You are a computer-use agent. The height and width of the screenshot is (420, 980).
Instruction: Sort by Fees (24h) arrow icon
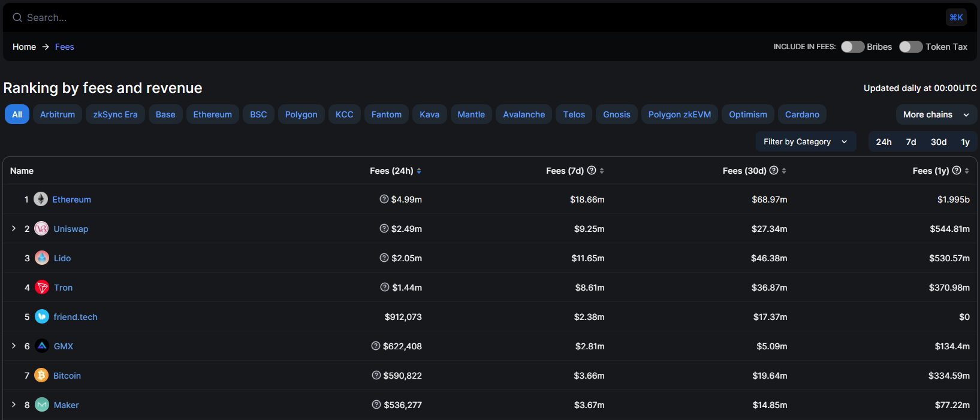[419, 171]
